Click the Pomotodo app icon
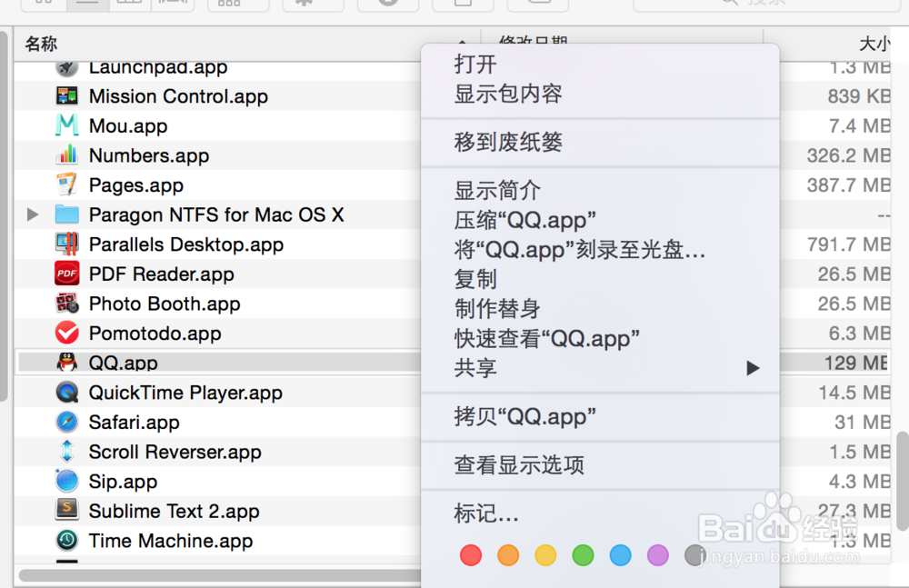 [66, 334]
